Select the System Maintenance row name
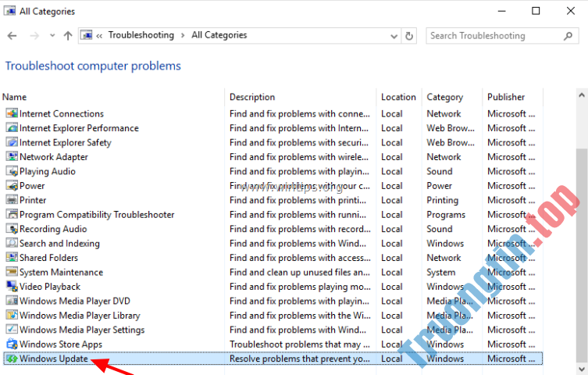The width and height of the screenshot is (588, 375). click(61, 272)
